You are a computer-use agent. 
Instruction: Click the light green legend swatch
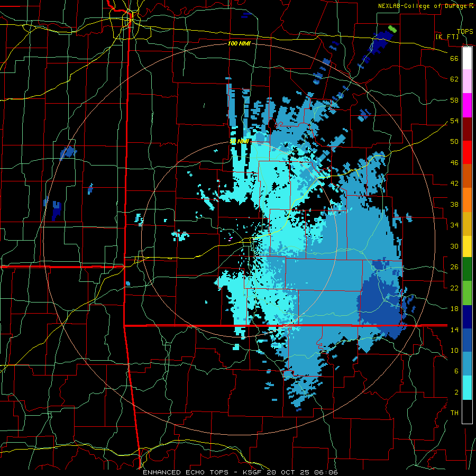(467, 293)
